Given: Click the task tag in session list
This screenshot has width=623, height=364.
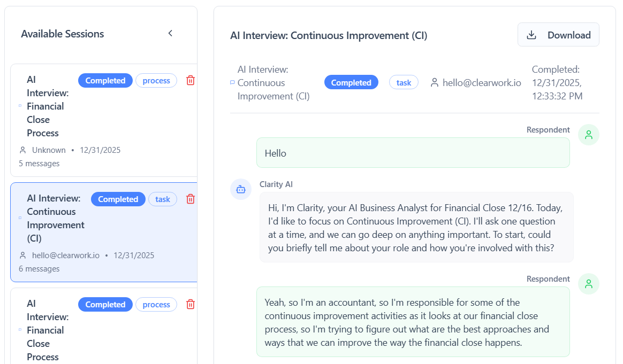Looking at the screenshot, I should [163, 199].
